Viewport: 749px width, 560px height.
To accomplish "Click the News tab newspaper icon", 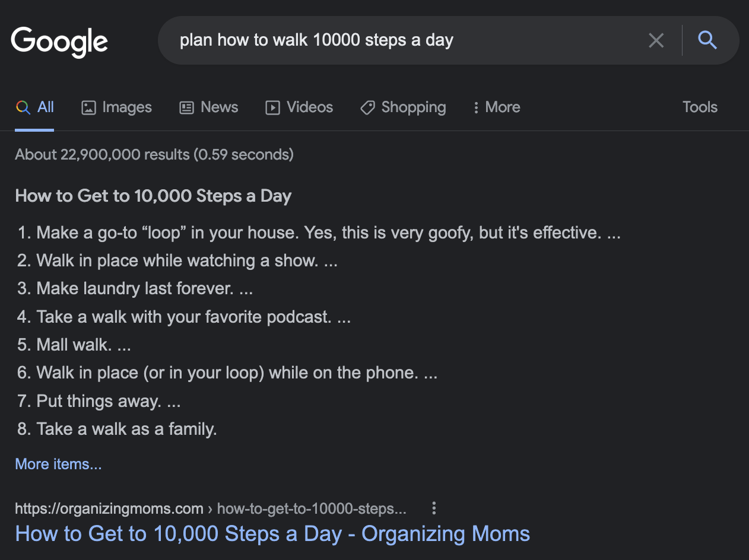I will pos(187,107).
